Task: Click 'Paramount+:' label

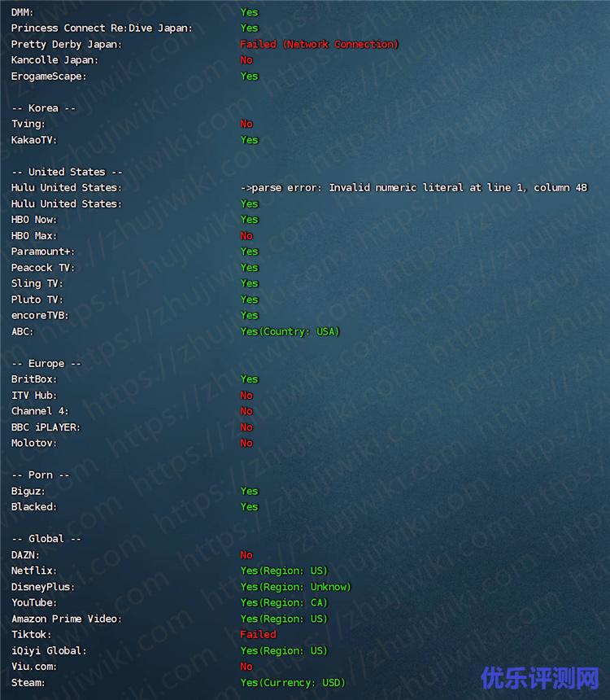Action: tap(43, 252)
